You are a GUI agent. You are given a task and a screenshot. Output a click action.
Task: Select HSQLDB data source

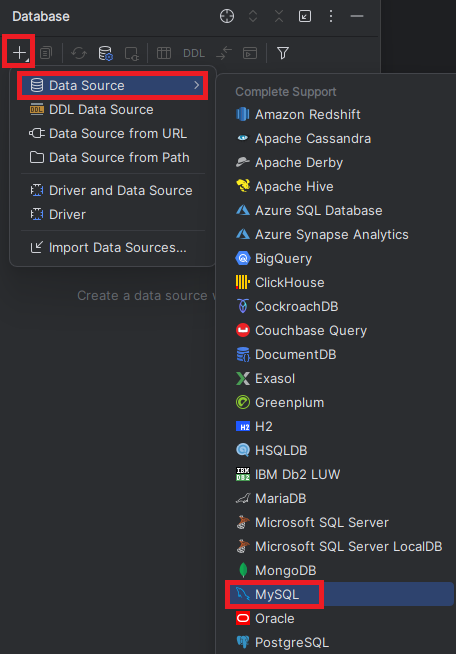[x=340, y=450]
